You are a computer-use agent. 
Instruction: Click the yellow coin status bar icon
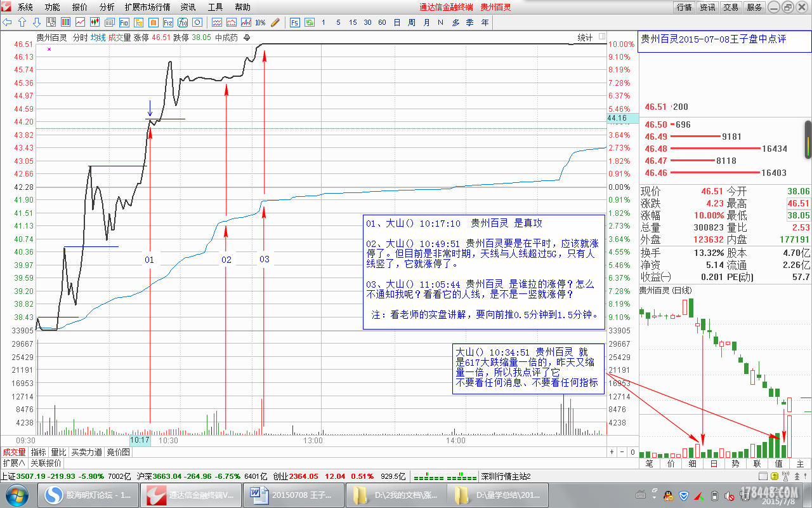(775, 476)
